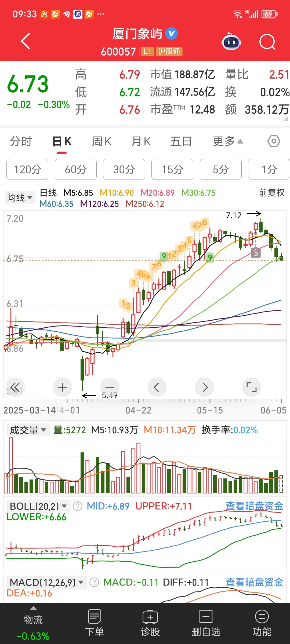Tap the Wi-Fi status icon

pos(237,14)
